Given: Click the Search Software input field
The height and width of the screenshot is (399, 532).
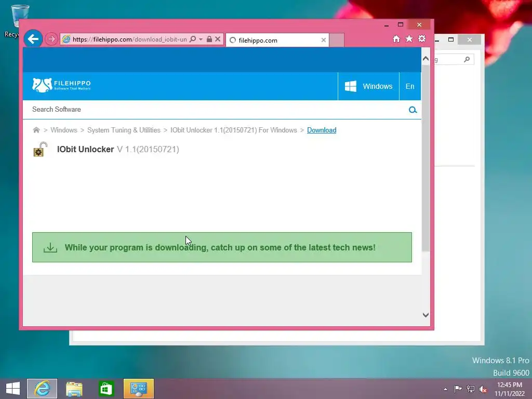Looking at the screenshot, I should [217, 110].
